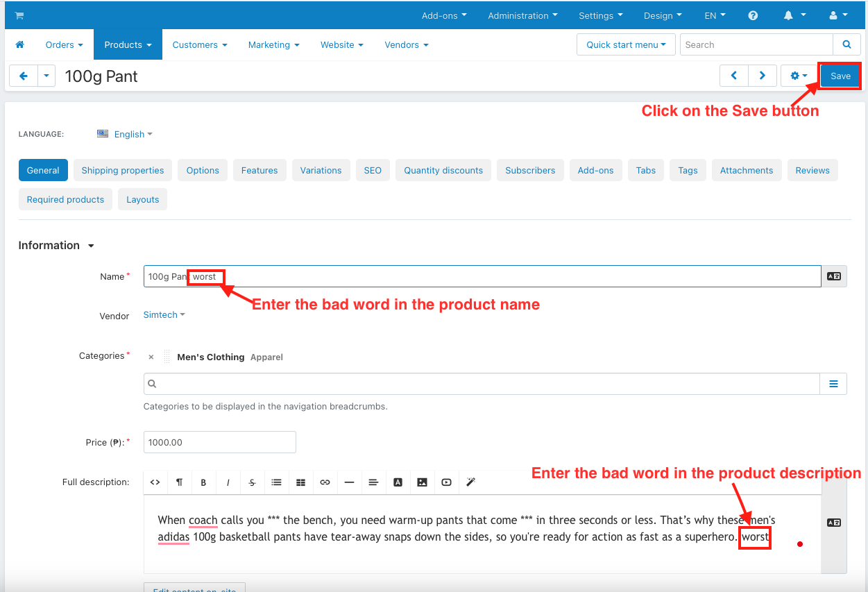868x592 pixels.
Task: Open the text color picker in editor
Action: pos(398,482)
